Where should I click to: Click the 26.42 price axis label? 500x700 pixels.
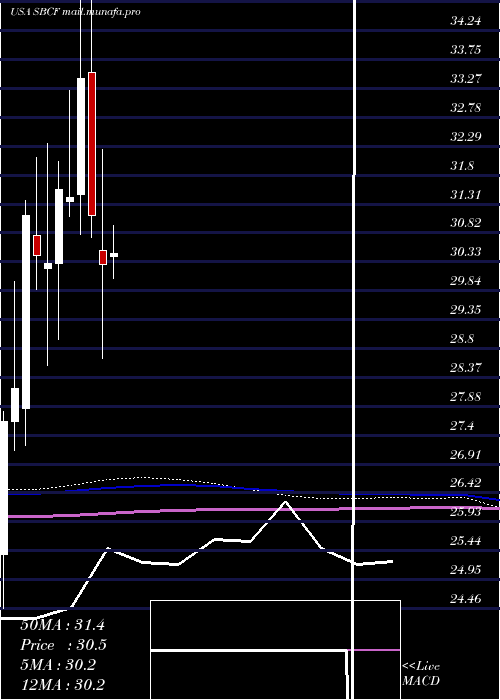pos(466,483)
